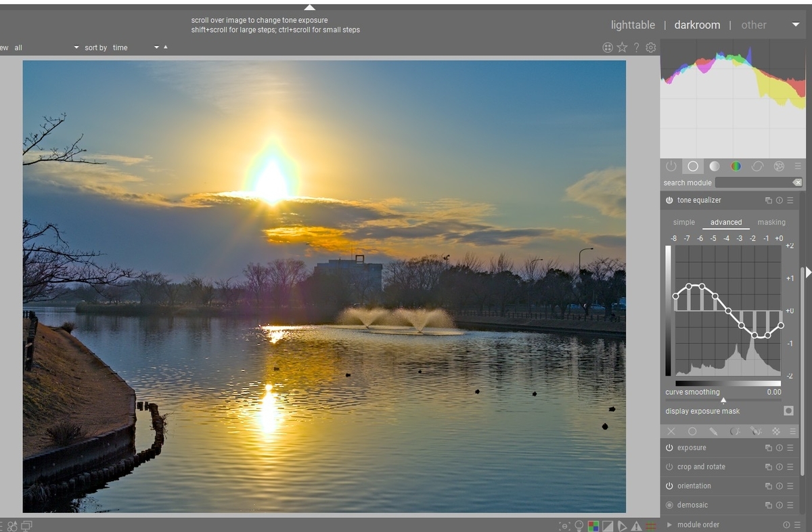The image size is (812, 532).
Task: Toggle color assessment bulb
Action: click(579, 526)
